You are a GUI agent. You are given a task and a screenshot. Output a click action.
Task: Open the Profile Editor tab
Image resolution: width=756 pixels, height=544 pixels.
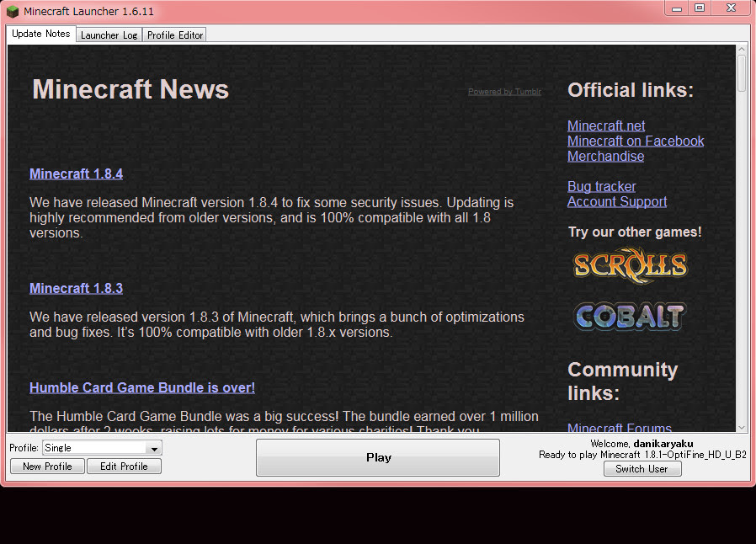pyautogui.click(x=175, y=35)
